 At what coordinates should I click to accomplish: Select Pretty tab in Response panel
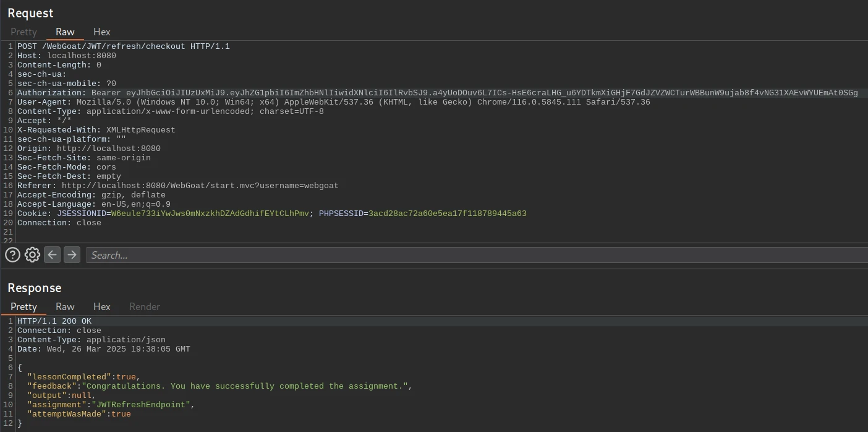23,306
